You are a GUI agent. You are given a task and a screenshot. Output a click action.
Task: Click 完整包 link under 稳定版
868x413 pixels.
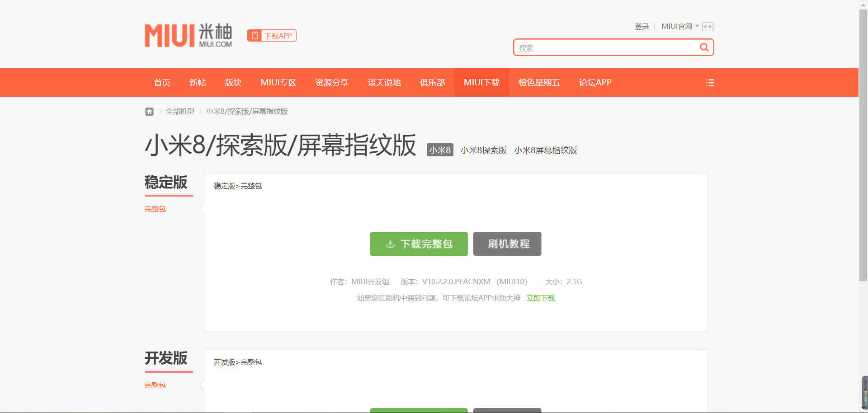click(x=155, y=209)
